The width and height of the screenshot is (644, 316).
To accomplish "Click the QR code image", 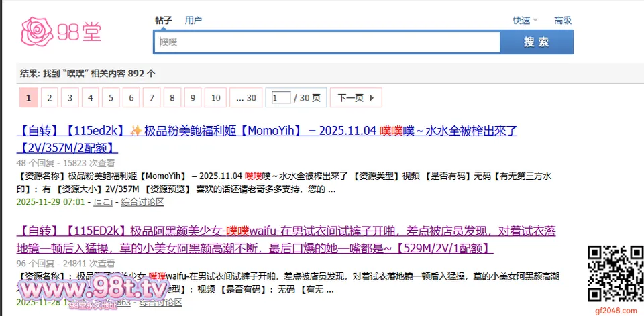I will 615,273.
